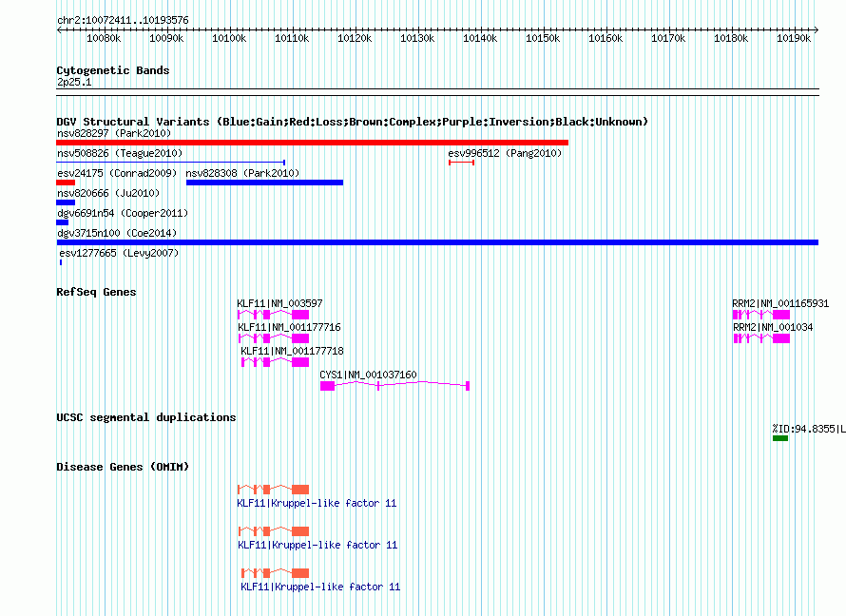The height and width of the screenshot is (616, 846).
Task: Click the magenta RRM2 NM_001165931 gene glyph
Action: pyautogui.click(x=761, y=315)
